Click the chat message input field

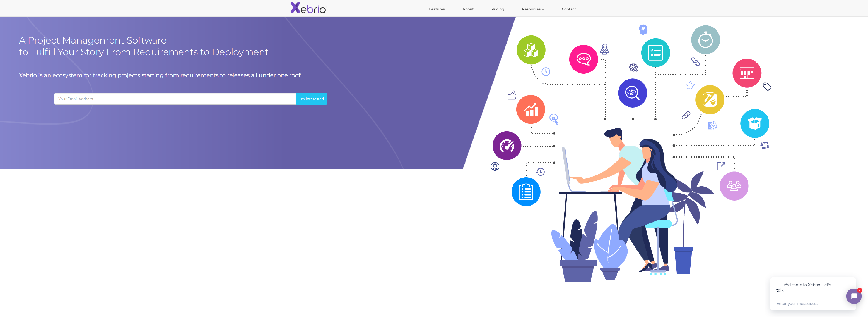808,304
